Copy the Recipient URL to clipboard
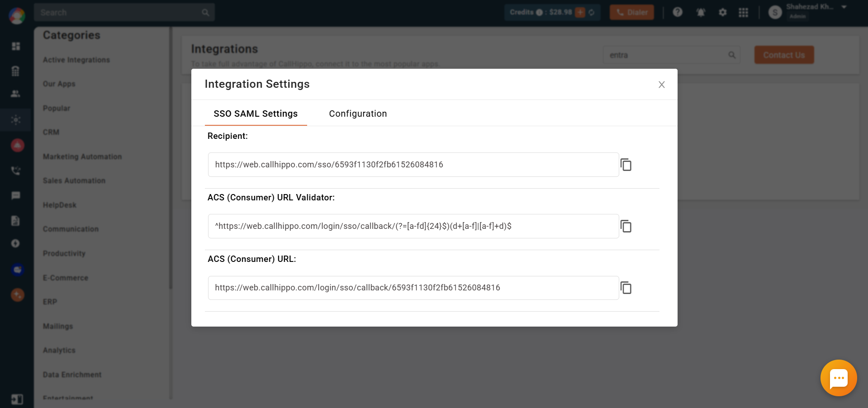Image resolution: width=868 pixels, height=408 pixels. [626, 165]
